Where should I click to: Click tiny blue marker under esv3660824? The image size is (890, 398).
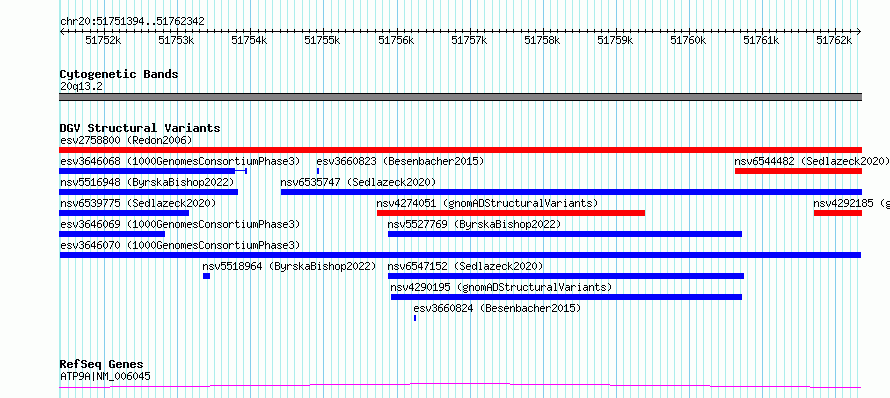click(x=415, y=317)
